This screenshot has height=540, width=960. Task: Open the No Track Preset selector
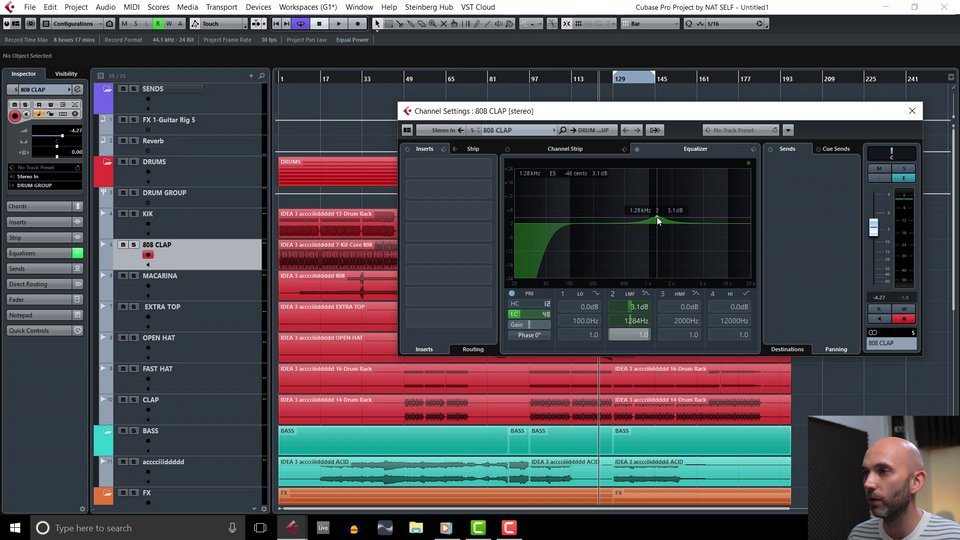pyautogui.click(x=740, y=130)
